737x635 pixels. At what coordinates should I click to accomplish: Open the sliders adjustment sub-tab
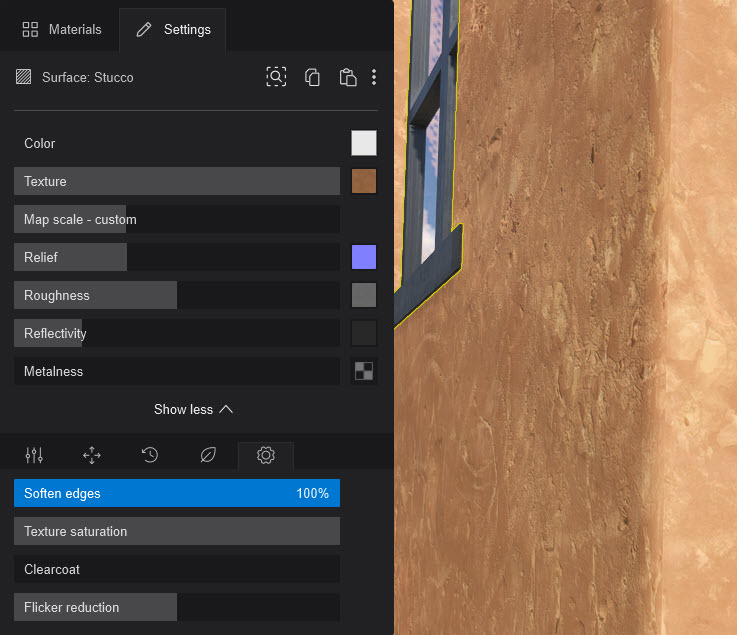(34, 455)
